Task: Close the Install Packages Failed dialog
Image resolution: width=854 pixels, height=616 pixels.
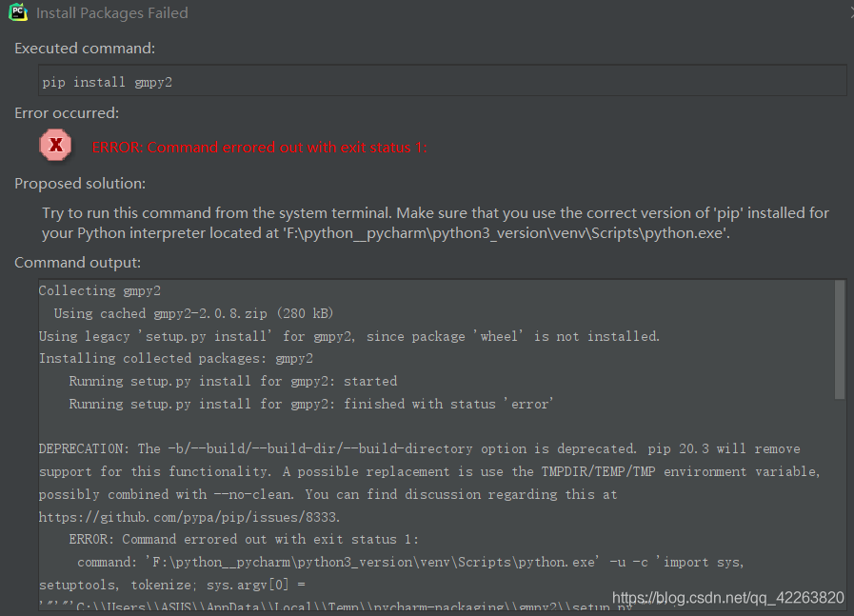Action: click(850, 12)
